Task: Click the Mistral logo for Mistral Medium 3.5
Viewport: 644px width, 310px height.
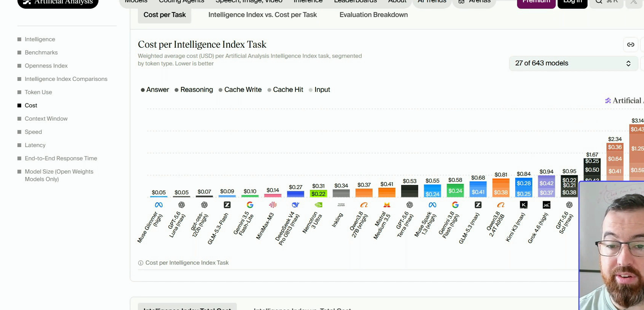Action: [x=387, y=205]
